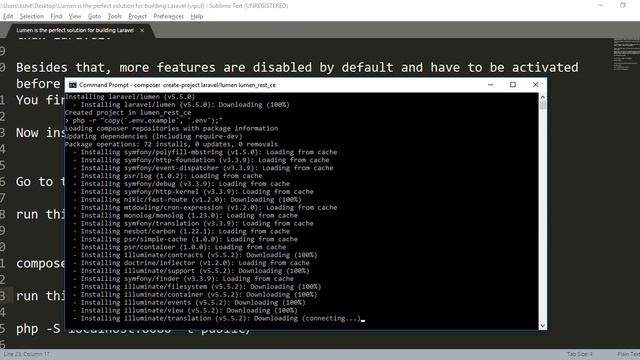This screenshot has height=360, width=640.
Task: Click the 'Created project in lumen_rest_ce' line
Action: point(128,113)
